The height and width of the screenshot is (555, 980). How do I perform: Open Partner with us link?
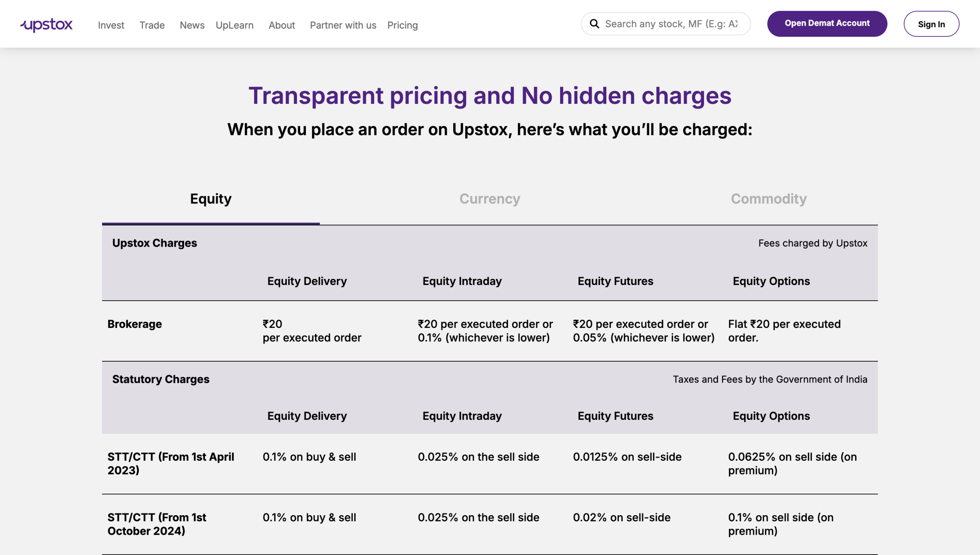pos(343,25)
